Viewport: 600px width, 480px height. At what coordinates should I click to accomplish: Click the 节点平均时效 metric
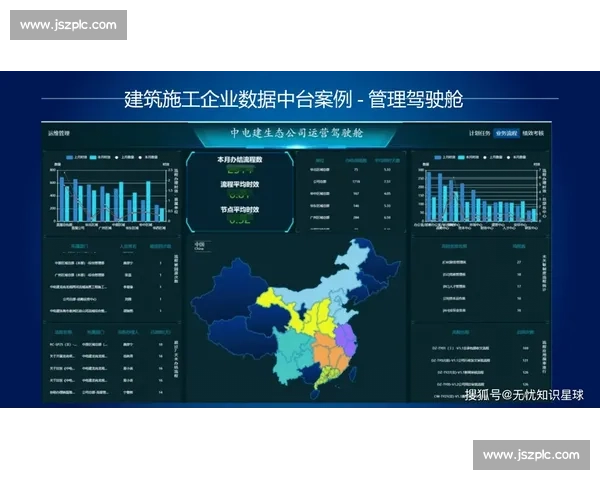pyautogui.click(x=240, y=210)
